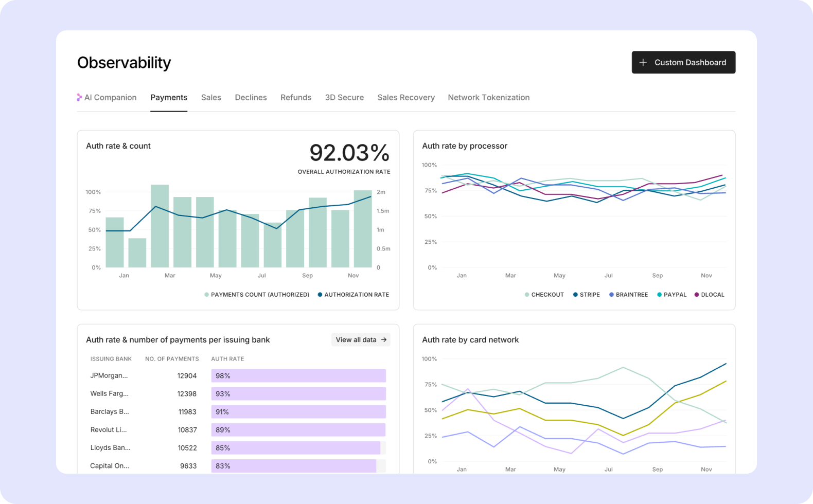Click the 10522 payments count
The width and height of the screenshot is (813, 504).
pos(187,448)
